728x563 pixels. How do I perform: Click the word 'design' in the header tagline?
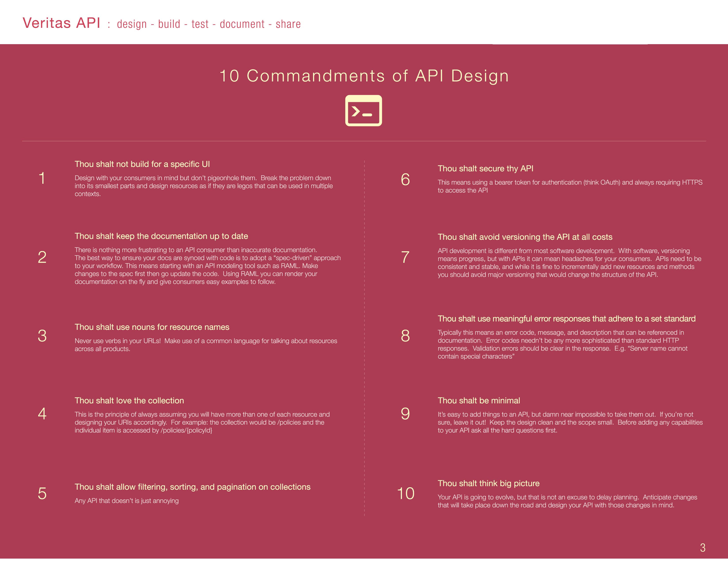[x=132, y=24]
